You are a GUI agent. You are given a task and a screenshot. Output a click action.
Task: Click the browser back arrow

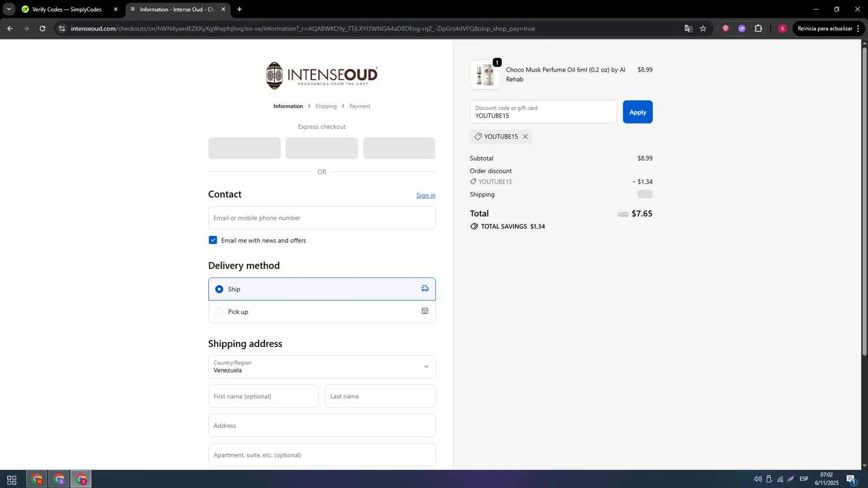pos(10,28)
